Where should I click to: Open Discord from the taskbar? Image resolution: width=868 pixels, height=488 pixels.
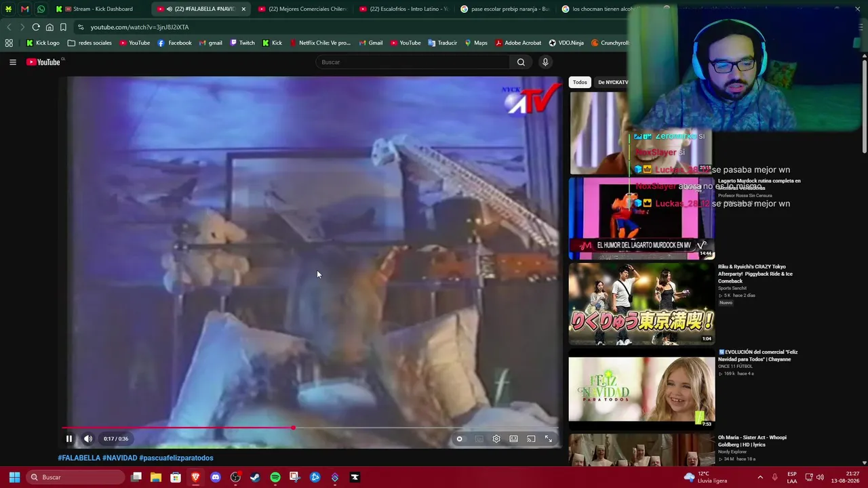tap(216, 477)
